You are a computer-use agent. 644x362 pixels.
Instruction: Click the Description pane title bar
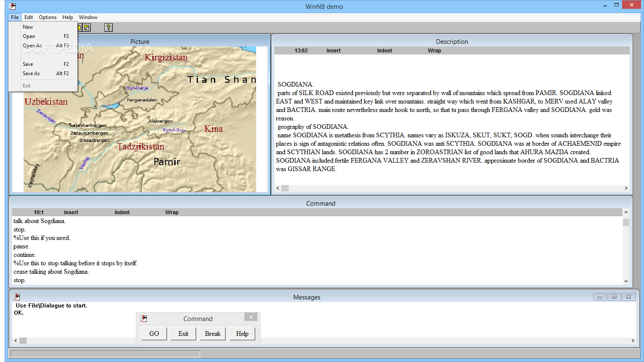click(452, 41)
